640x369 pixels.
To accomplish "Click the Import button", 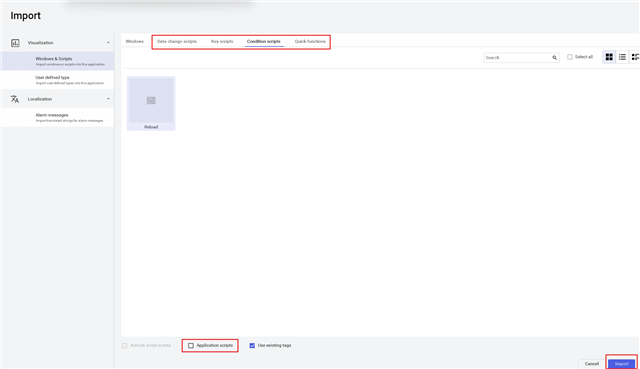I will point(622,364).
